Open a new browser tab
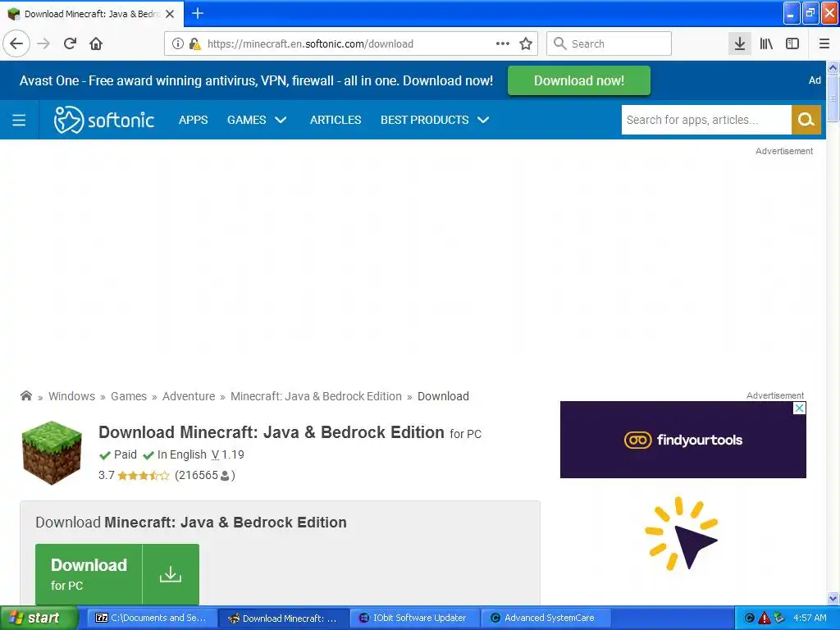 click(x=198, y=13)
